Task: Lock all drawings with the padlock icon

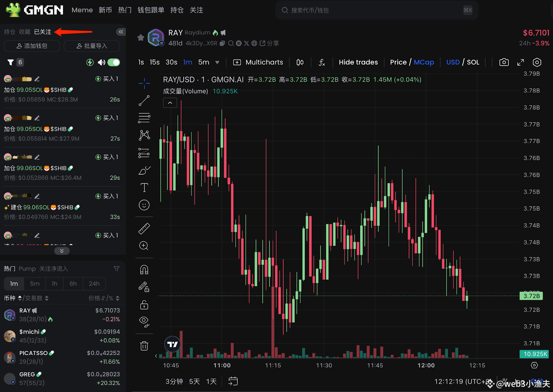Action: click(x=144, y=304)
